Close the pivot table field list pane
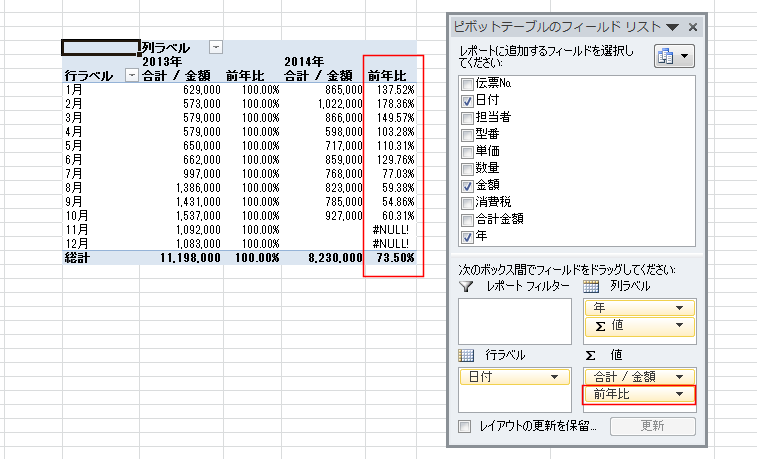The height and width of the screenshot is (459, 757). [693, 27]
